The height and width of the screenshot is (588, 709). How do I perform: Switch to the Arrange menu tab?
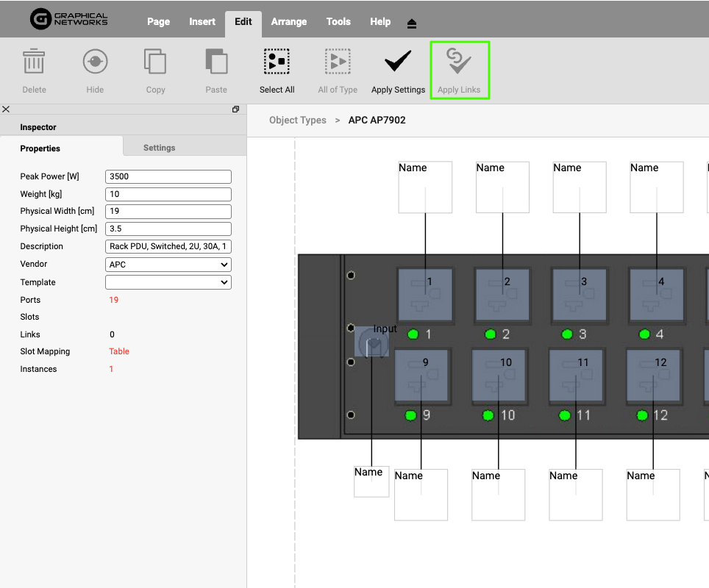click(289, 22)
